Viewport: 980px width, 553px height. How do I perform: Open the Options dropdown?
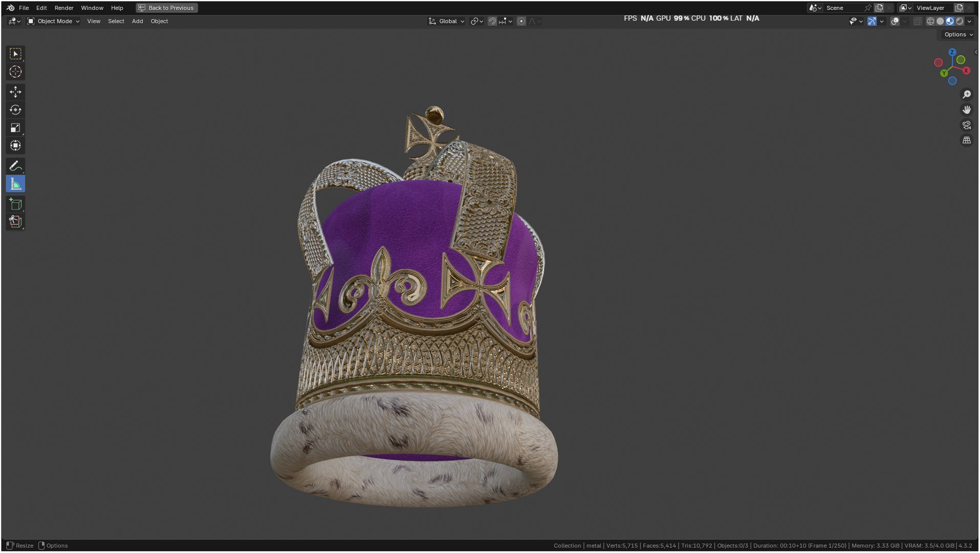coord(959,34)
